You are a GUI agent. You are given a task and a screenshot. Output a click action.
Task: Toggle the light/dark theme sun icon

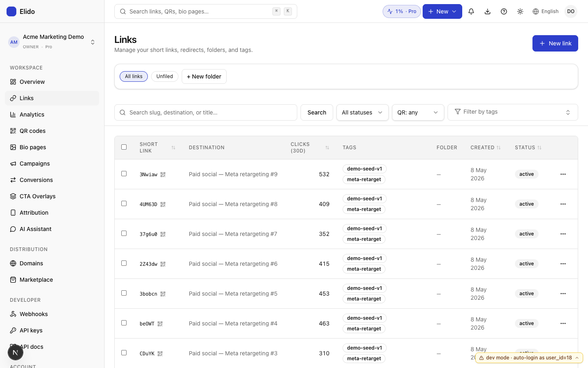[x=520, y=11]
